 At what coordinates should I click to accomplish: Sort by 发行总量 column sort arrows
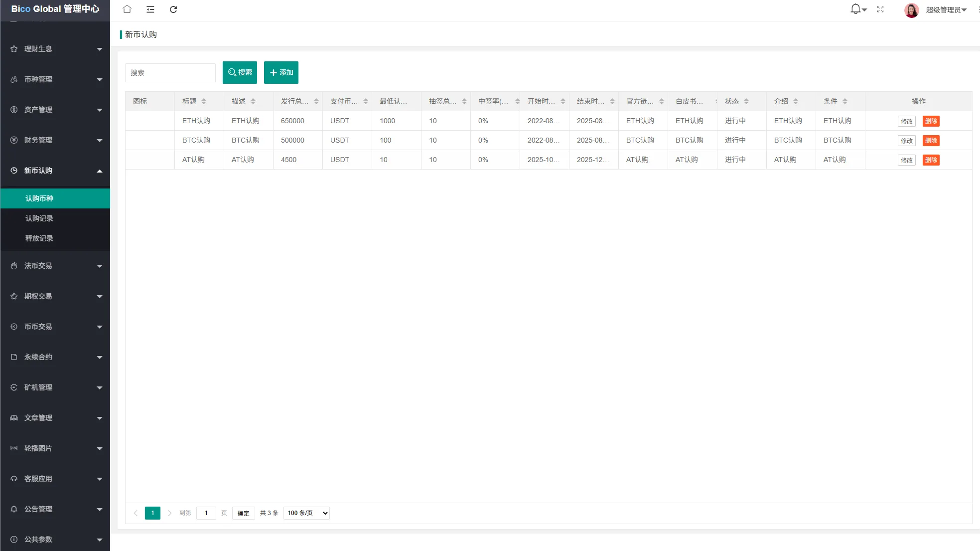click(316, 101)
